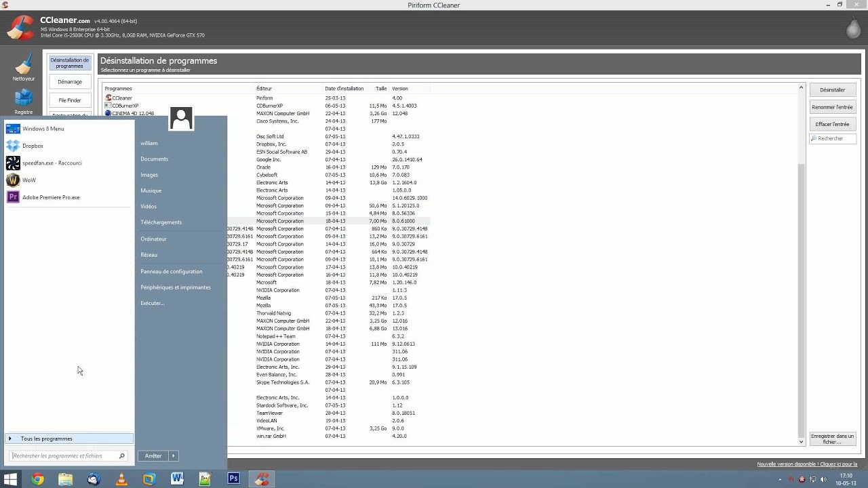Open Réseau from the Start menu
868x488 pixels.
pyautogui.click(x=149, y=255)
